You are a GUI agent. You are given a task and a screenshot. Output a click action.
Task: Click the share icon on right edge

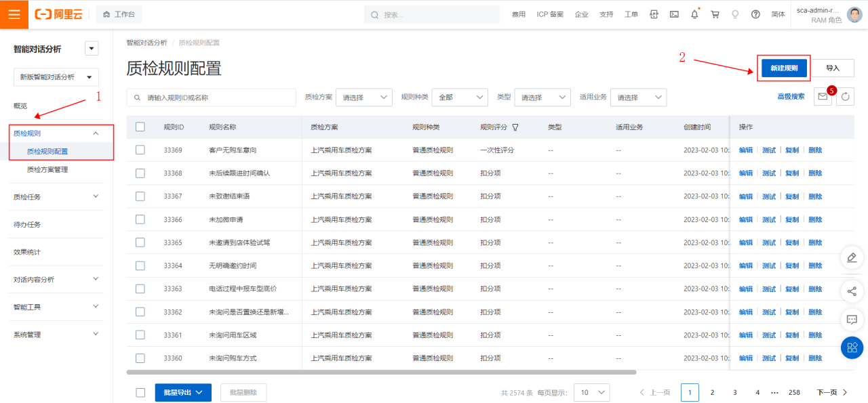[852, 292]
